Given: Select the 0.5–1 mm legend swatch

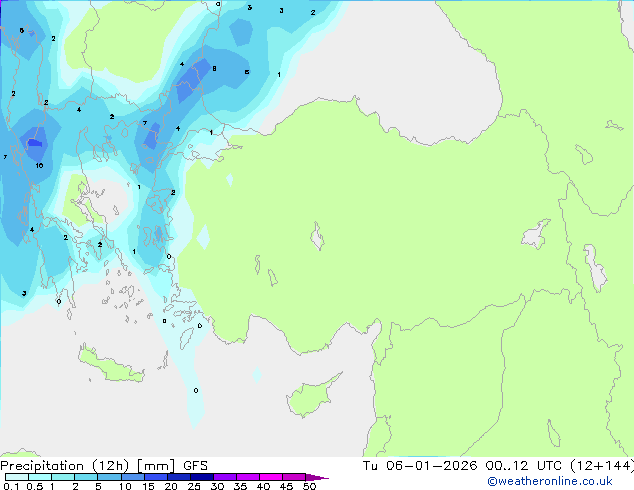Looking at the screenshot, I should [x=40, y=477].
